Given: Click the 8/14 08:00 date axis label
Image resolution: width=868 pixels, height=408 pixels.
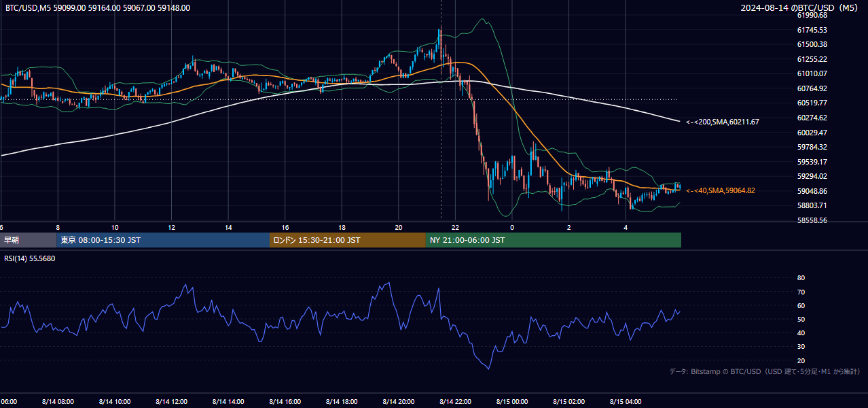Looking at the screenshot, I should click(58, 402).
